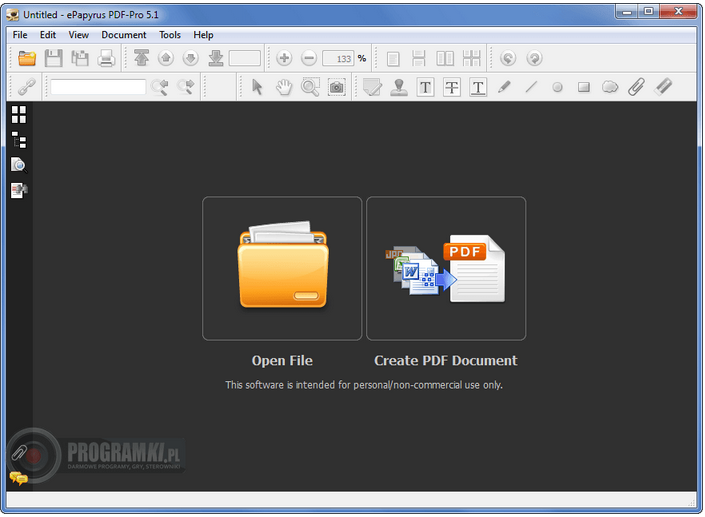Choose the Eraser tool

[663, 86]
